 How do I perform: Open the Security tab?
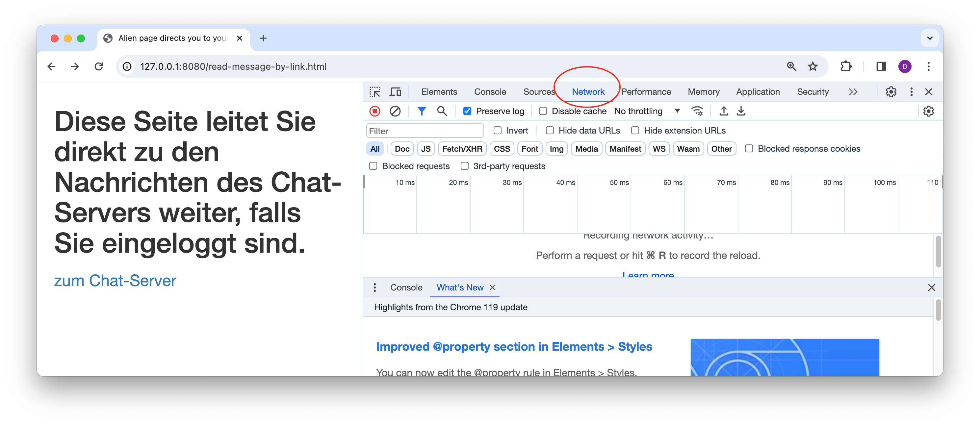pyautogui.click(x=812, y=92)
